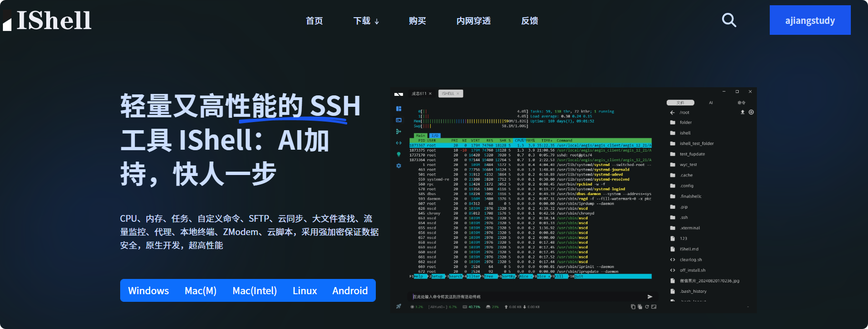Click the refresh icon in bottom toolbar
This screenshot has height=329, width=868.
coord(647,307)
